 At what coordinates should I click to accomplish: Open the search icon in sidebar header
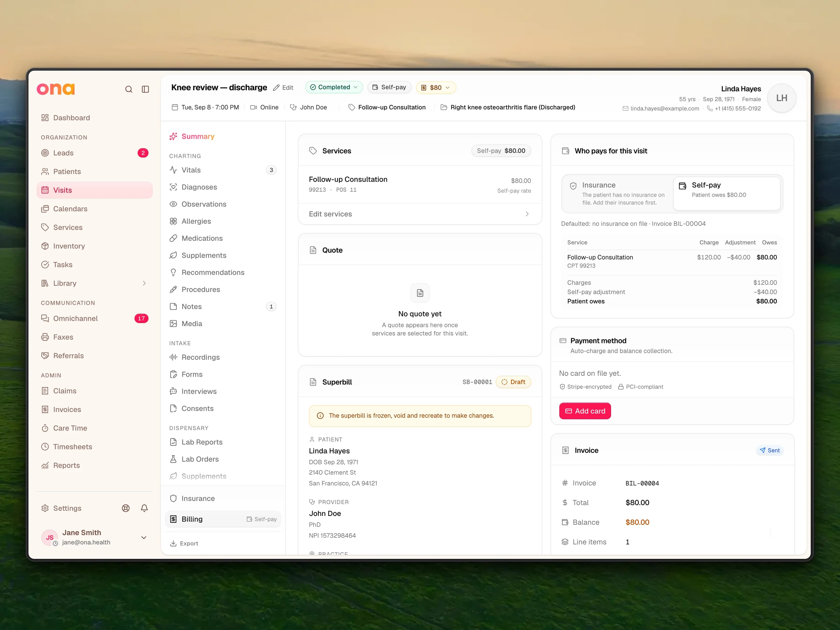pos(129,89)
